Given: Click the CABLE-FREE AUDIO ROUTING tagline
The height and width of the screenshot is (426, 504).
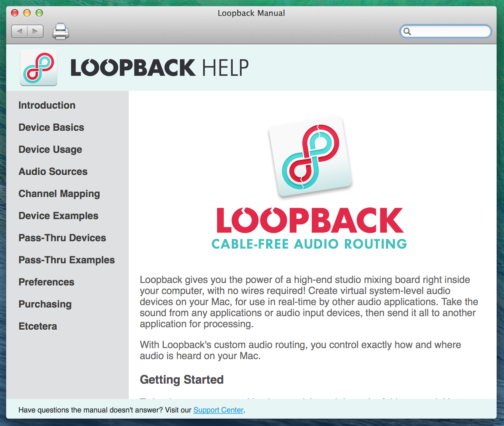Looking at the screenshot, I should 309,244.
